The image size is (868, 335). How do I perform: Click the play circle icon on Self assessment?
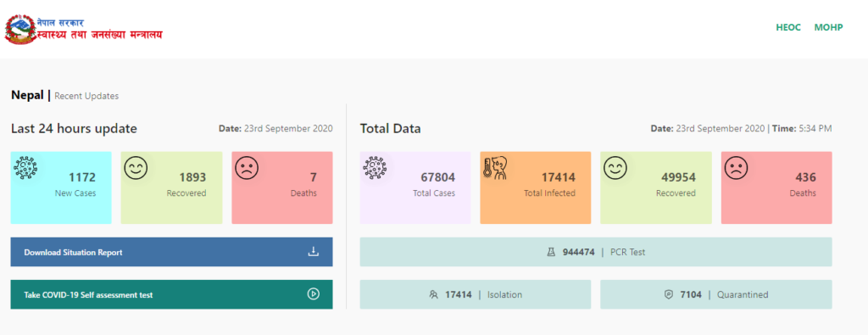point(314,294)
